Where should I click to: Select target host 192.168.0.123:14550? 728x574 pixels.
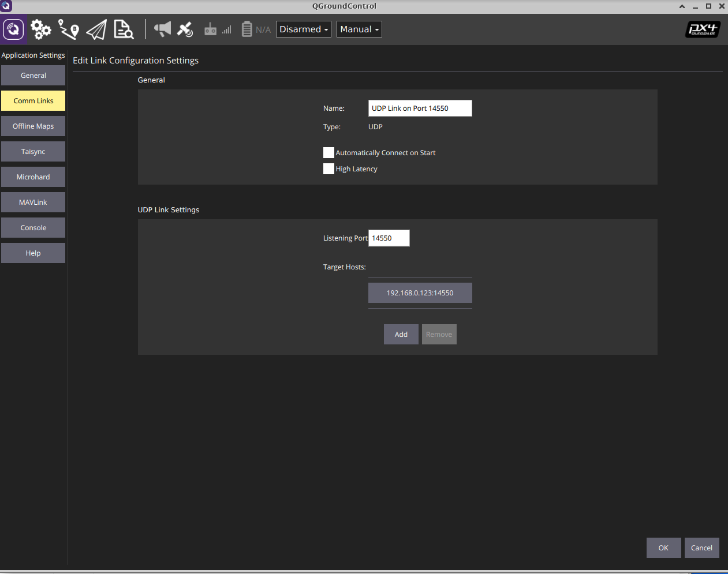(x=420, y=293)
